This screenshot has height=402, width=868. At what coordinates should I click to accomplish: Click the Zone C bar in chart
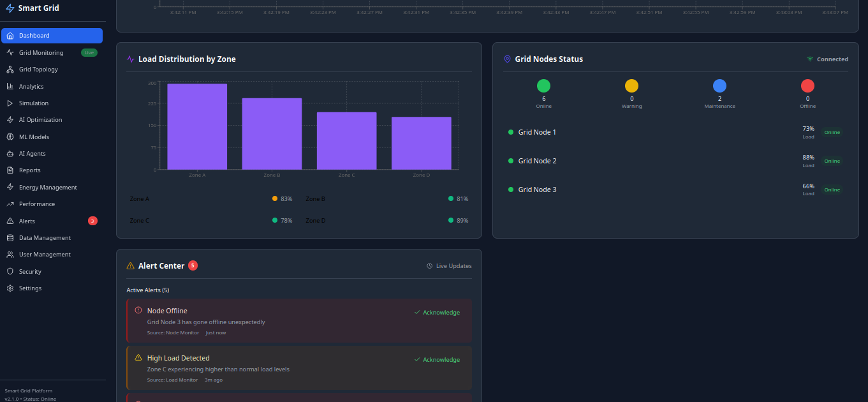[x=346, y=141]
